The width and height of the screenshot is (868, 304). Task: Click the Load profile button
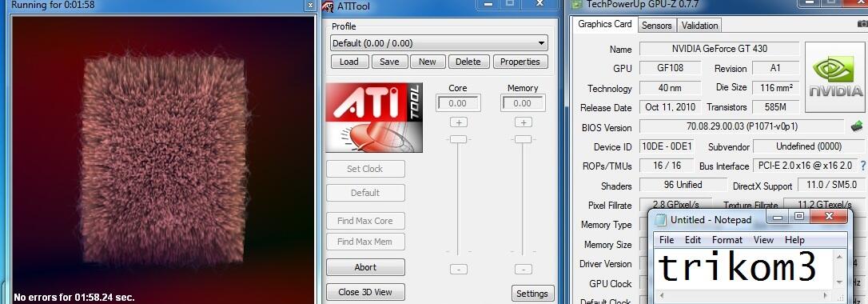[349, 62]
